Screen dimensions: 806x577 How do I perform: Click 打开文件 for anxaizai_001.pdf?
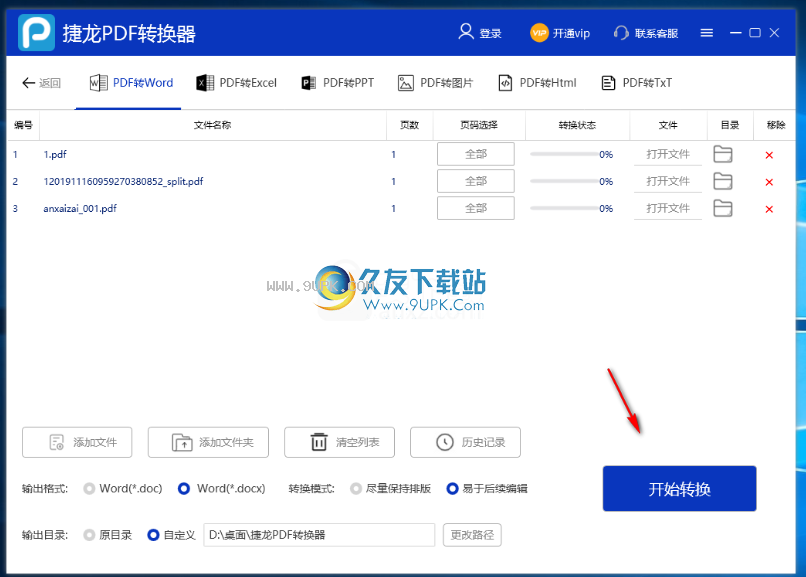tap(668, 209)
